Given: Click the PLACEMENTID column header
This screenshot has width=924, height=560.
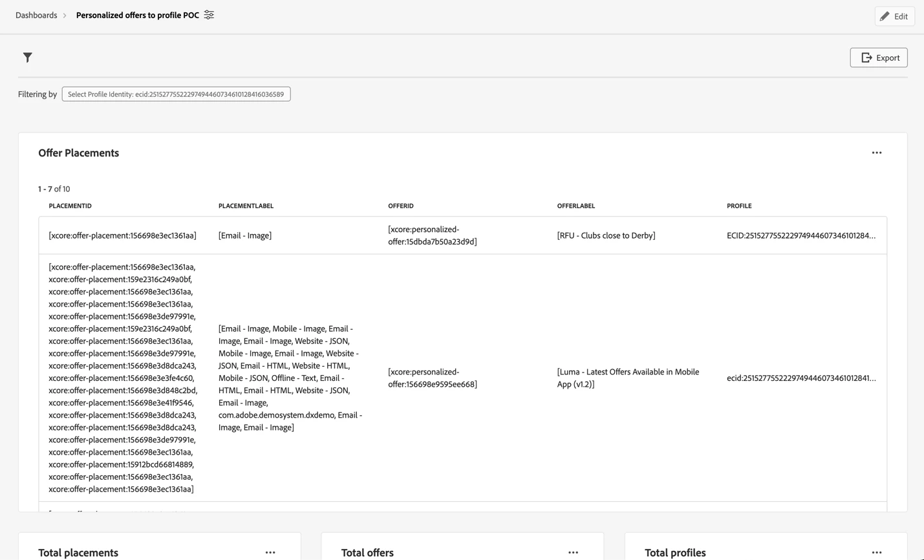Looking at the screenshot, I should (70, 206).
